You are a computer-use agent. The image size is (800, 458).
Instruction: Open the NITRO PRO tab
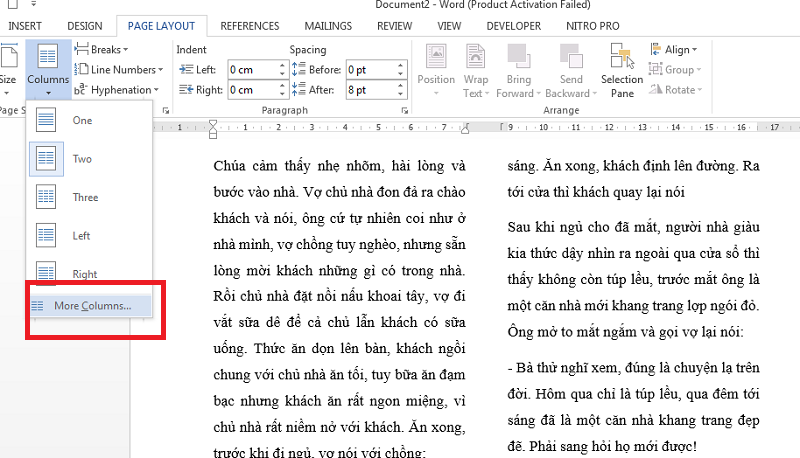click(592, 26)
